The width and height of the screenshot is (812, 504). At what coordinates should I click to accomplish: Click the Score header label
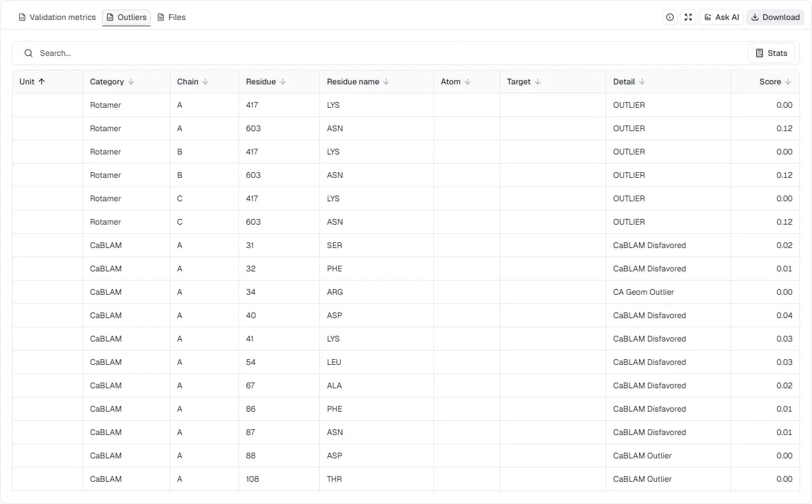(770, 82)
